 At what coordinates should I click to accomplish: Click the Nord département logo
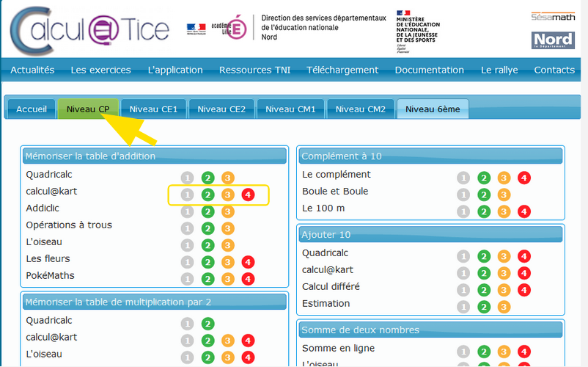[x=553, y=40]
